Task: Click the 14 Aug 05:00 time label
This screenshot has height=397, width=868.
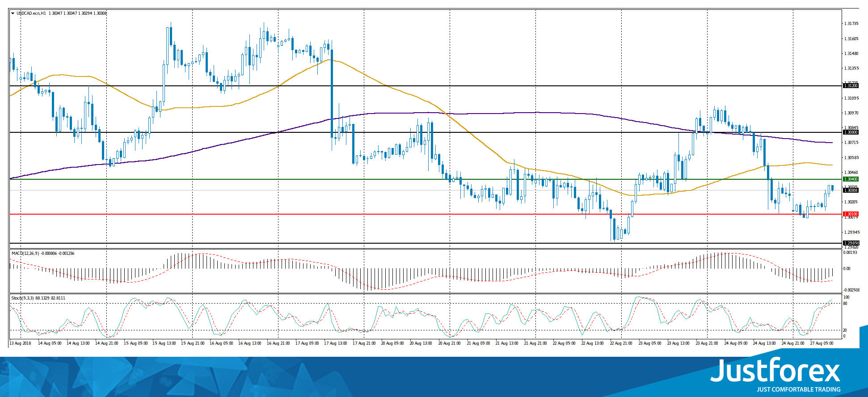Action: pyautogui.click(x=50, y=343)
